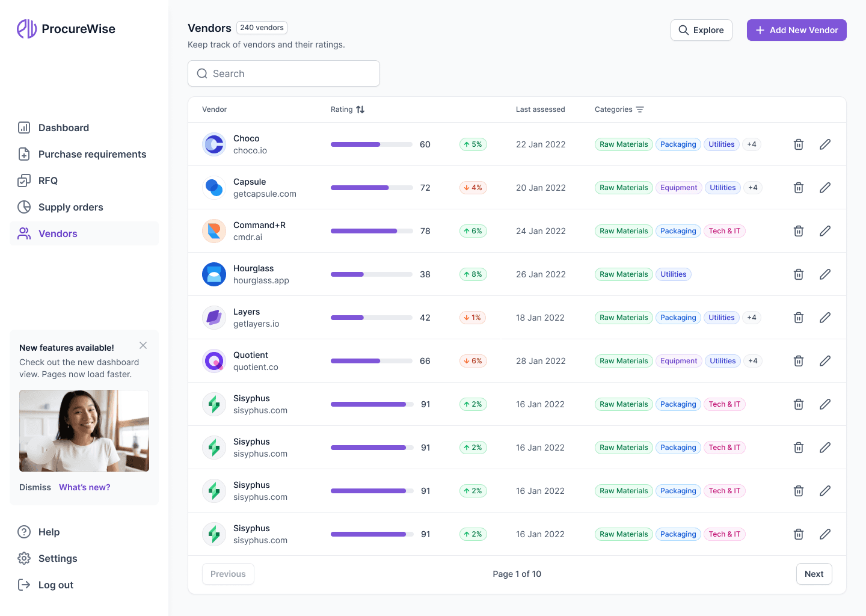Open the Help page

[84, 532]
